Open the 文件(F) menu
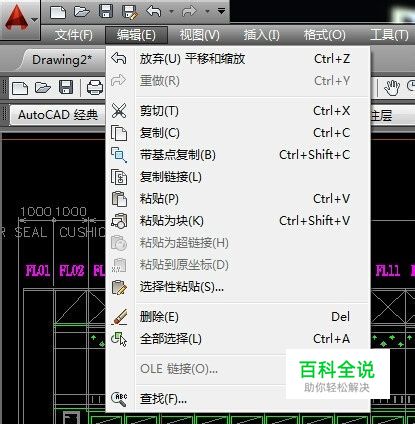The height and width of the screenshot is (424, 415). (x=73, y=35)
